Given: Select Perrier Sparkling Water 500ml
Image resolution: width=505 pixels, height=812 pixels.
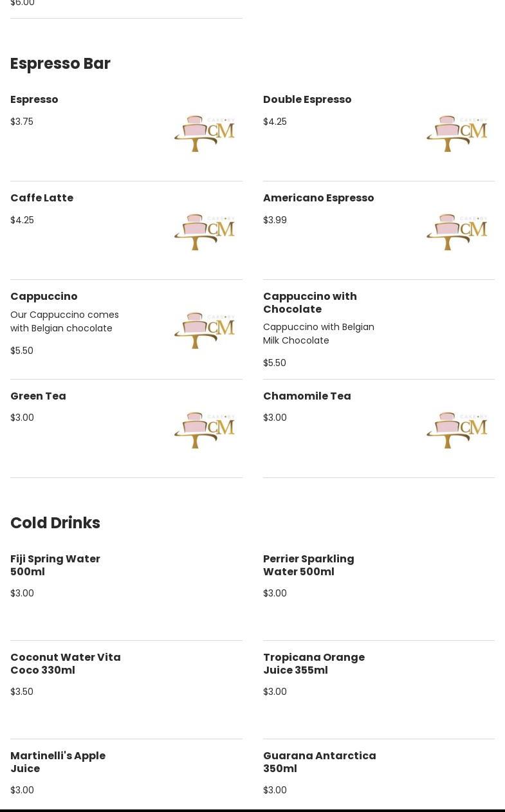Looking at the screenshot, I should tap(308, 566).
